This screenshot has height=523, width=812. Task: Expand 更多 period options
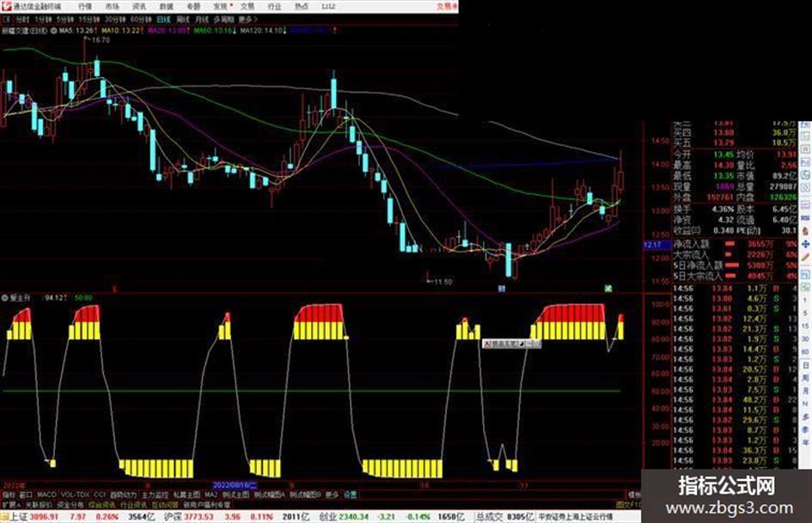pyautogui.click(x=247, y=19)
